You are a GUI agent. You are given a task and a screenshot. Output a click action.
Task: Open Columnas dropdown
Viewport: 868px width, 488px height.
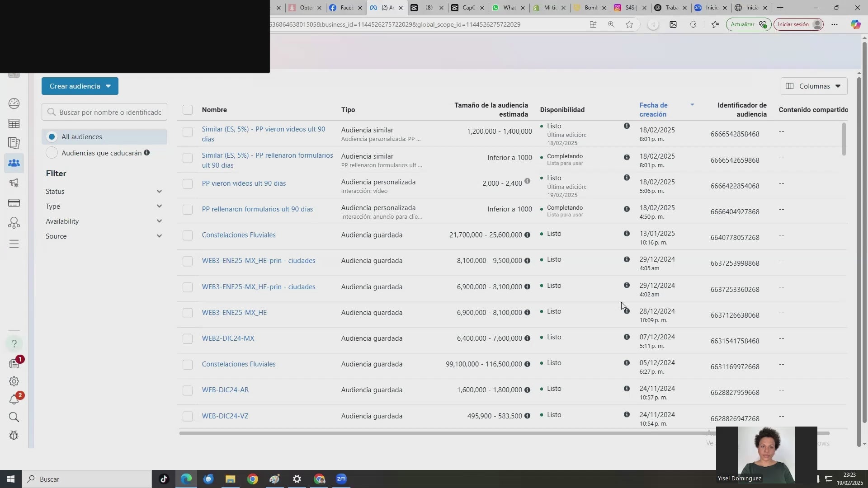[x=814, y=86]
